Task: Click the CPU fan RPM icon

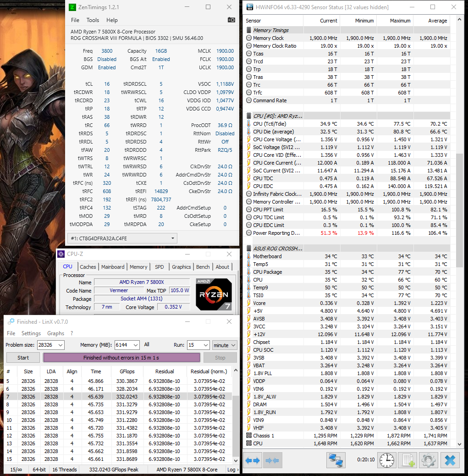Action: point(249,443)
